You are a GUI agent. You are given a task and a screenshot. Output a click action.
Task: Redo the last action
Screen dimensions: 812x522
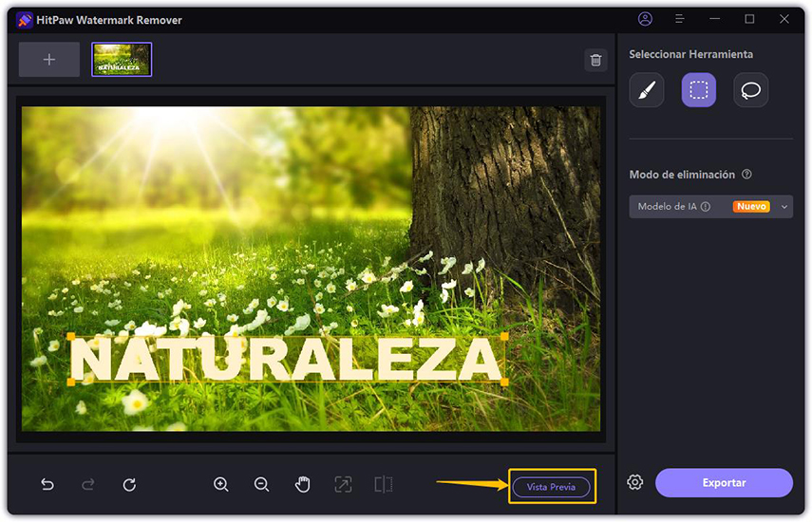(x=88, y=484)
